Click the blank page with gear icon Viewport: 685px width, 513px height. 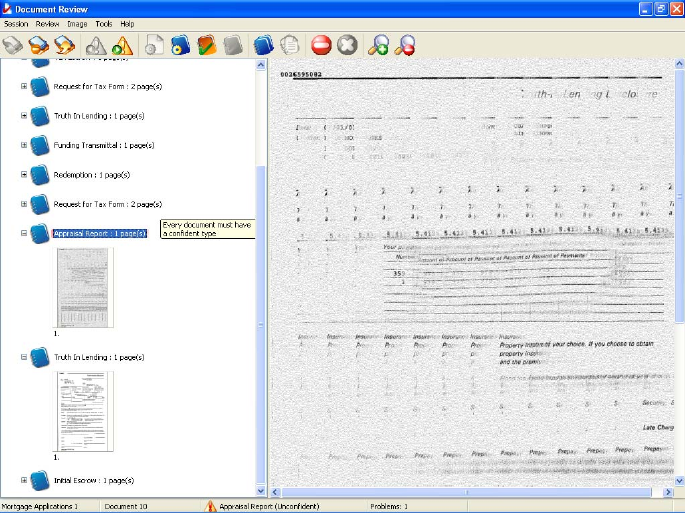tap(154, 44)
